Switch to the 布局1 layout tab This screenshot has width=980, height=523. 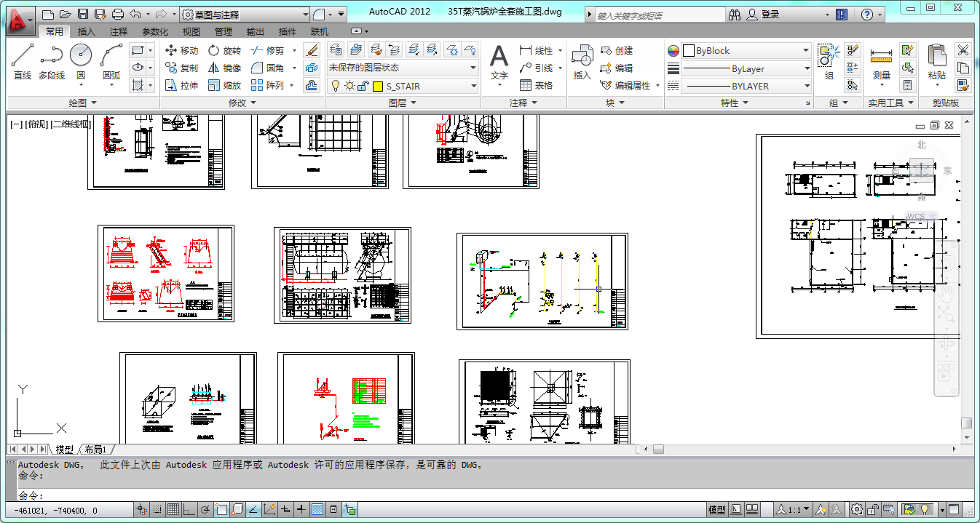(95, 450)
